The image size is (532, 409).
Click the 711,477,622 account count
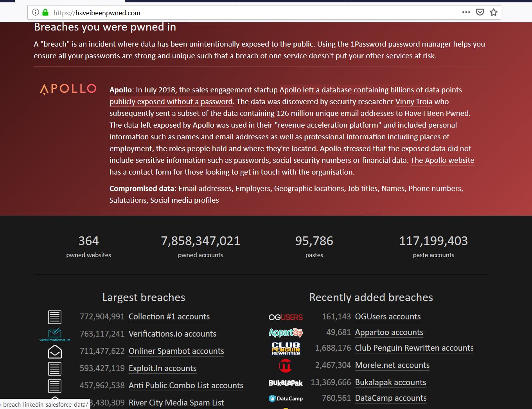[102, 351]
